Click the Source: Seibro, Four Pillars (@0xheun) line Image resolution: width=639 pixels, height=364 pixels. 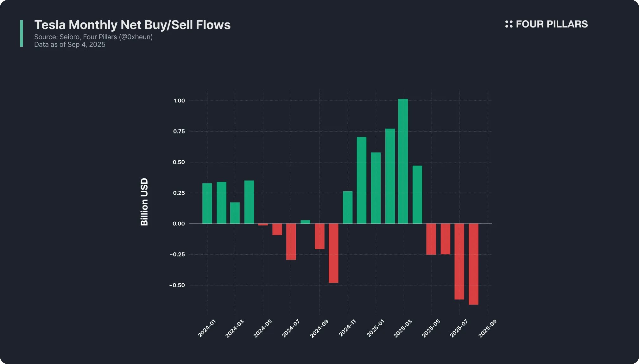point(93,37)
